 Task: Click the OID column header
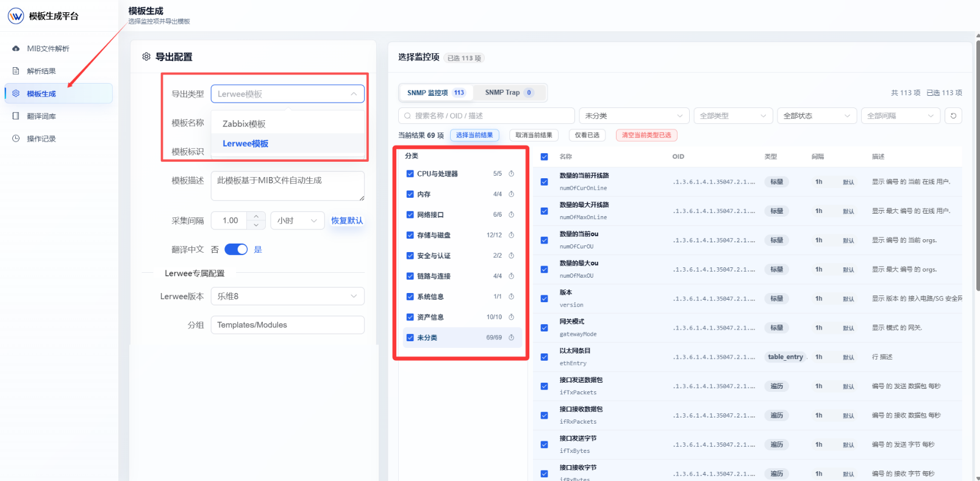pos(678,157)
